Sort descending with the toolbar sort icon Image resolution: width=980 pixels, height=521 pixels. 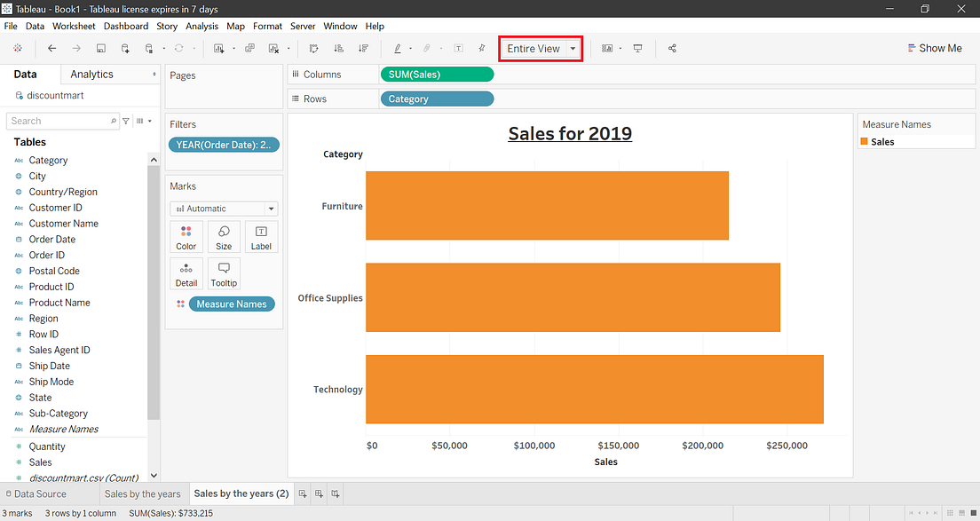point(364,48)
